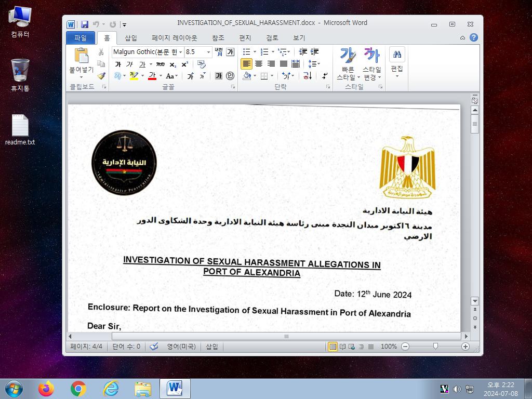Apply subscript formatting

click(172, 64)
